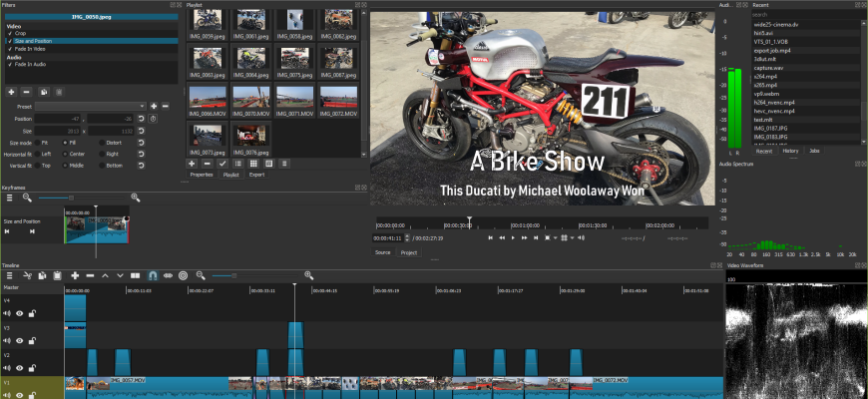Lock the V2 track

click(32, 367)
